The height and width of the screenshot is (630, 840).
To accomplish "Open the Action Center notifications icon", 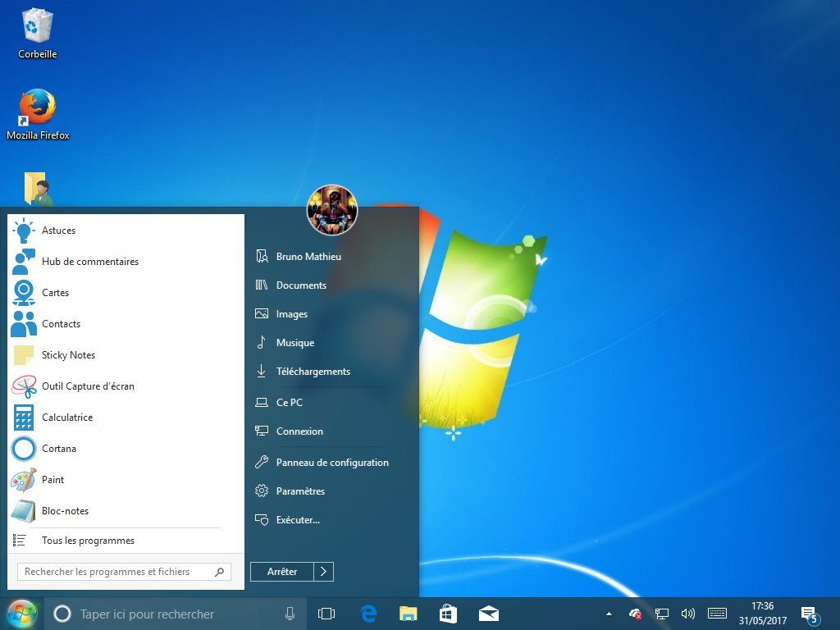I will [x=810, y=615].
